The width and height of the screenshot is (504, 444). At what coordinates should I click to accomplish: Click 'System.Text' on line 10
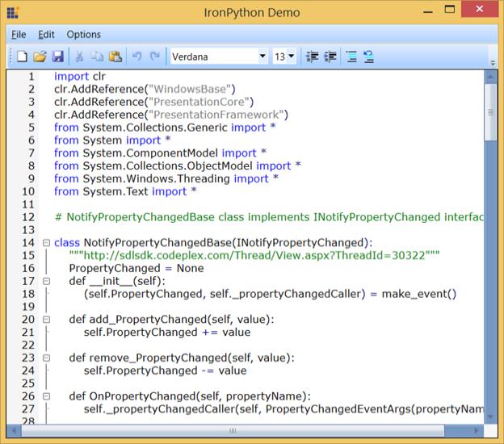(115, 191)
